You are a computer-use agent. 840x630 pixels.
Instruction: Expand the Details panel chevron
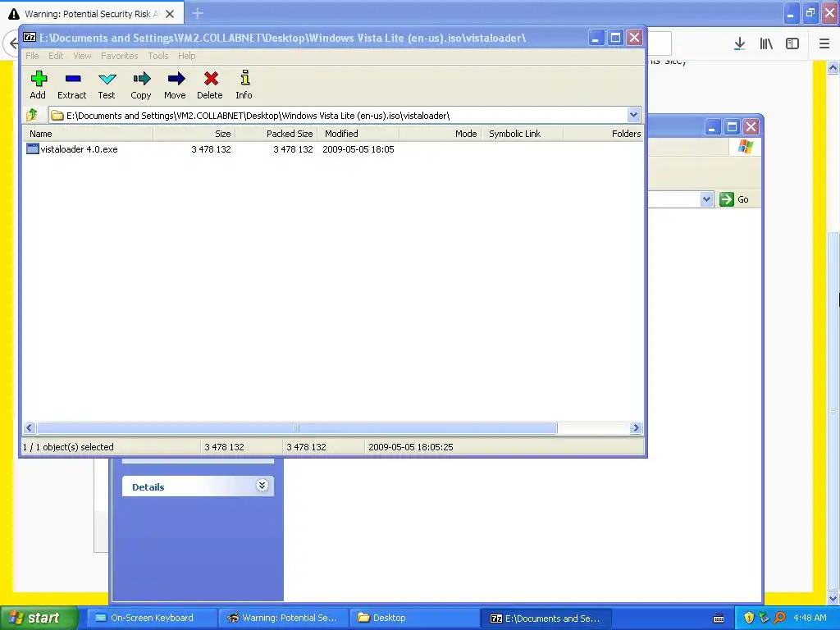click(x=262, y=486)
